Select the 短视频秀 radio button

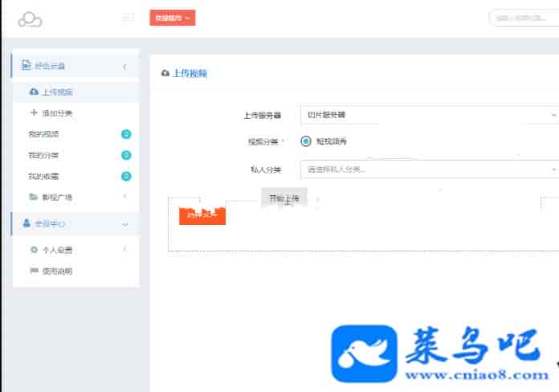coord(306,141)
